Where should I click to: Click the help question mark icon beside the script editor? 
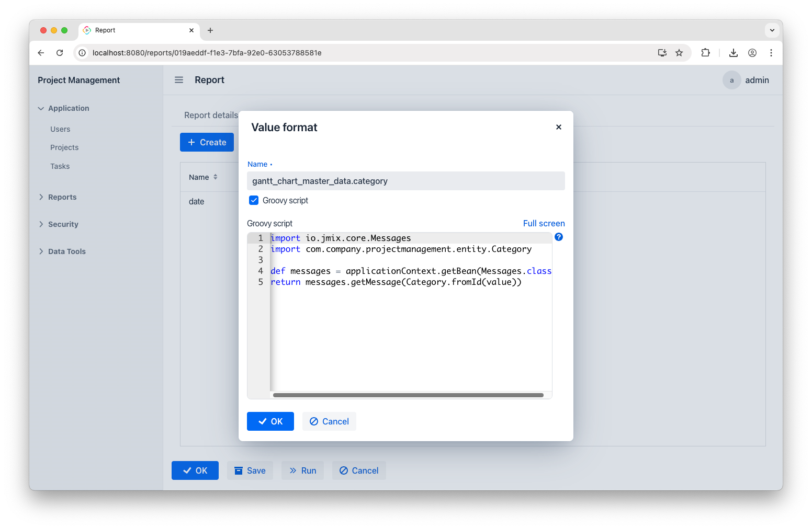pos(559,237)
